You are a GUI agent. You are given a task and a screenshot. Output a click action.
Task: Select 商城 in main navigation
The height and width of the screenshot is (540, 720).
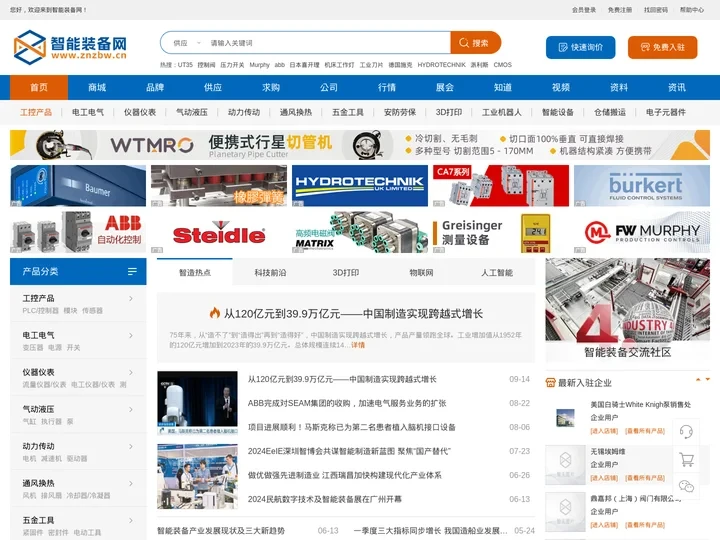[97, 87]
